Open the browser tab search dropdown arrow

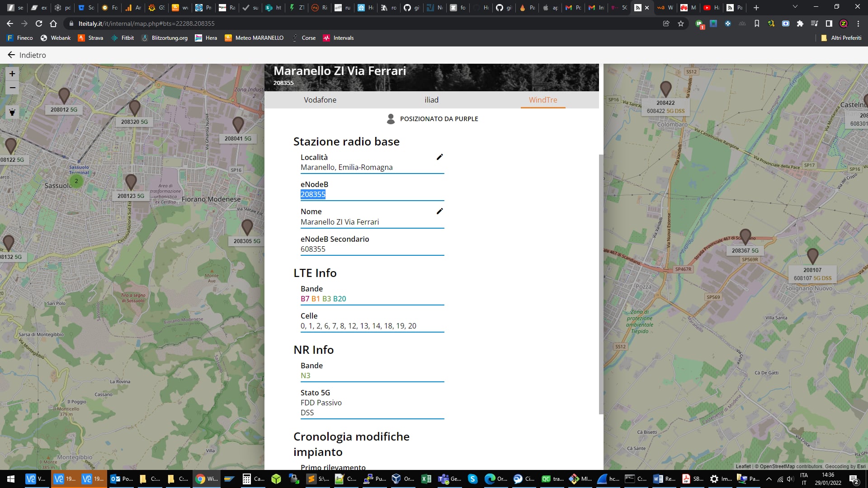point(795,7)
